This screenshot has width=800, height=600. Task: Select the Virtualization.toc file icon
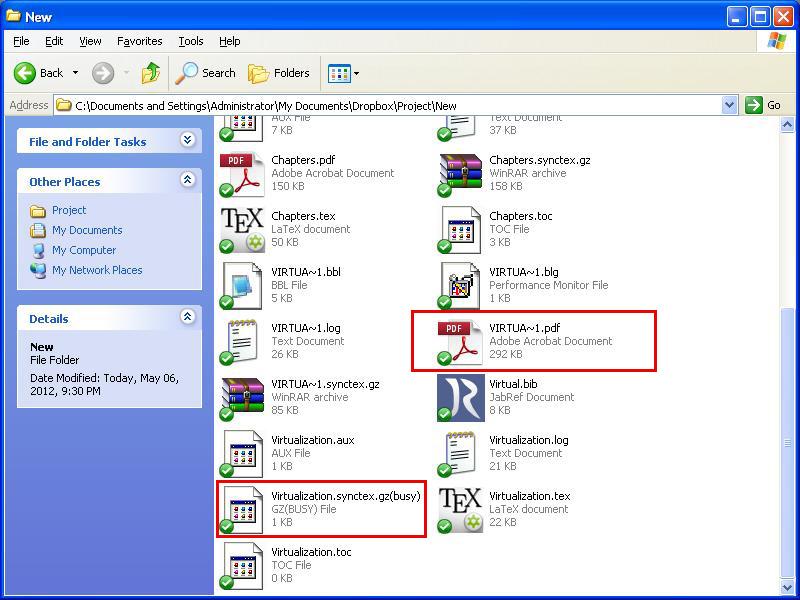pos(242,566)
